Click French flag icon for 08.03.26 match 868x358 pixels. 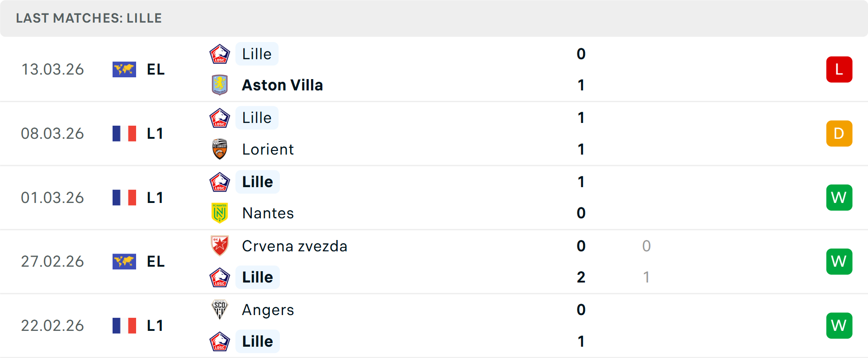tap(124, 134)
